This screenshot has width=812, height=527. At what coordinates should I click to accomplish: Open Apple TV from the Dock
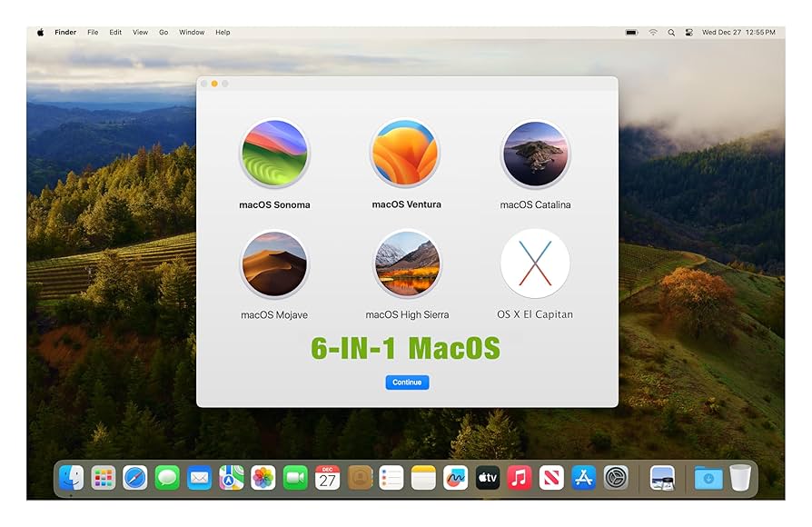click(488, 477)
